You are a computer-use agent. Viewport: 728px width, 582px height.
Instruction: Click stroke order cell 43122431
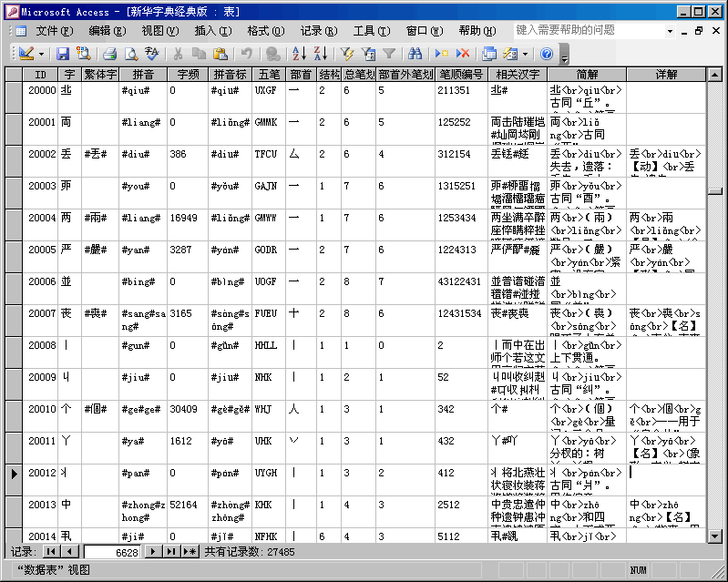click(462, 289)
